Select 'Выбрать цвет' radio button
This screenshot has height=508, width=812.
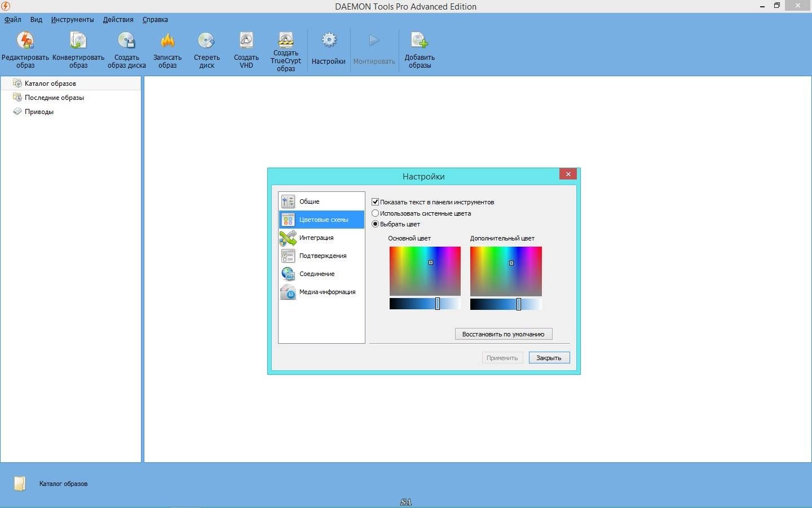(x=375, y=224)
